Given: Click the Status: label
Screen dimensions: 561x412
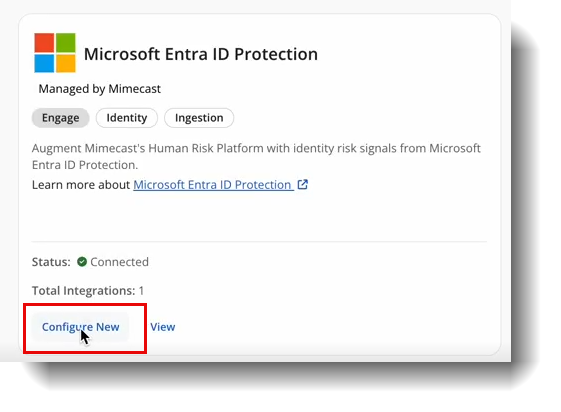Looking at the screenshot, I should point(51,262).
